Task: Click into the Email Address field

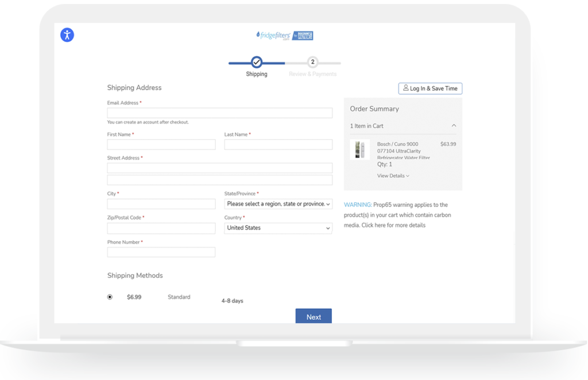Action: [x=219, y=113]
